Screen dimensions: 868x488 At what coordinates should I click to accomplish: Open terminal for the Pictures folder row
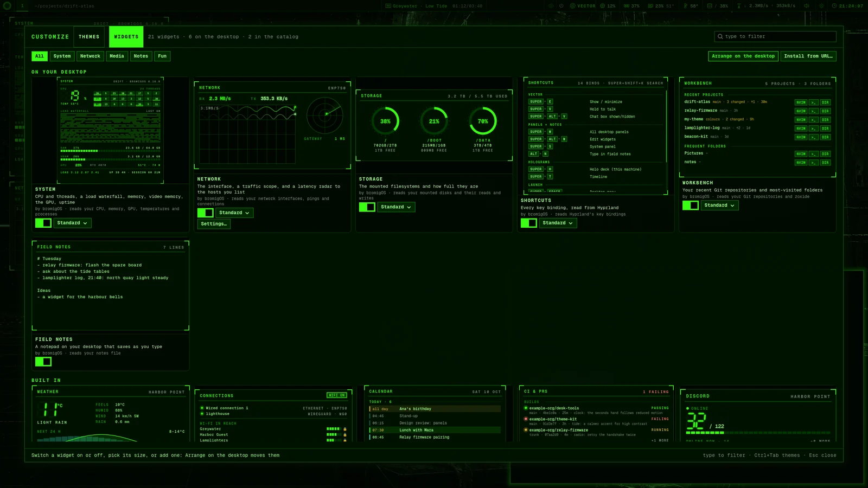tap(813, 154)
